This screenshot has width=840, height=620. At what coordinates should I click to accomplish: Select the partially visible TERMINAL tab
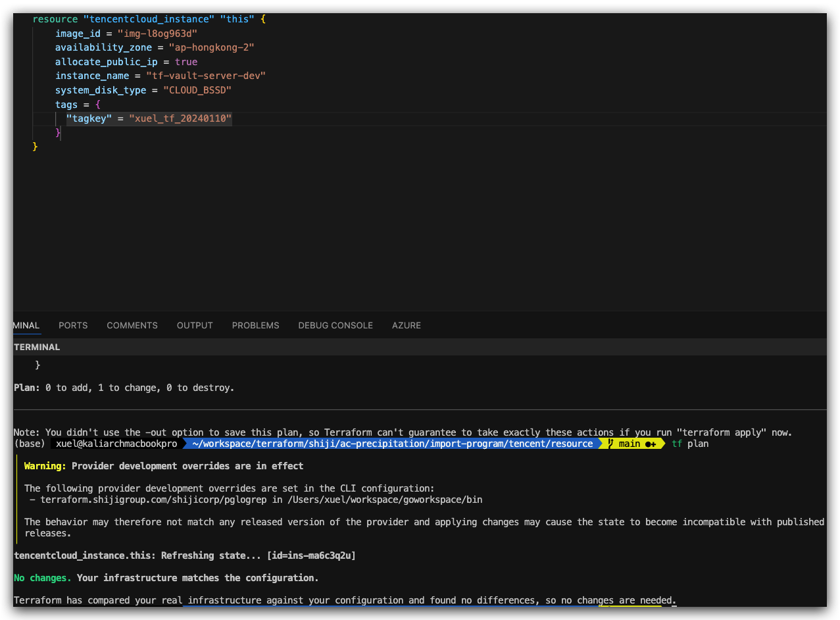(x=26, y=325)
